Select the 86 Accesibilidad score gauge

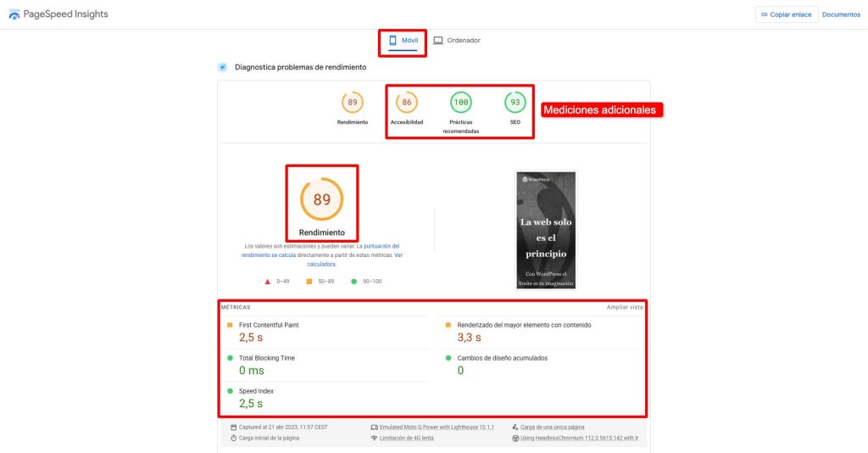tap(406, 103)
